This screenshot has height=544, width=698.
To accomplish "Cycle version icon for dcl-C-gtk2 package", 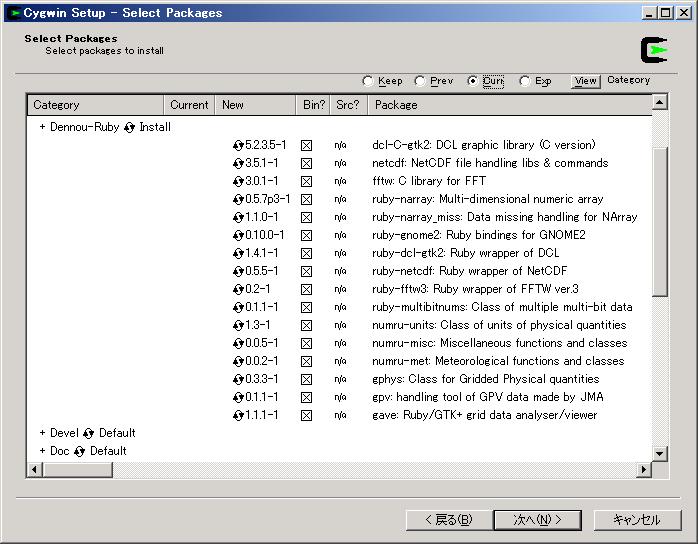I will [x=238, y=146].
